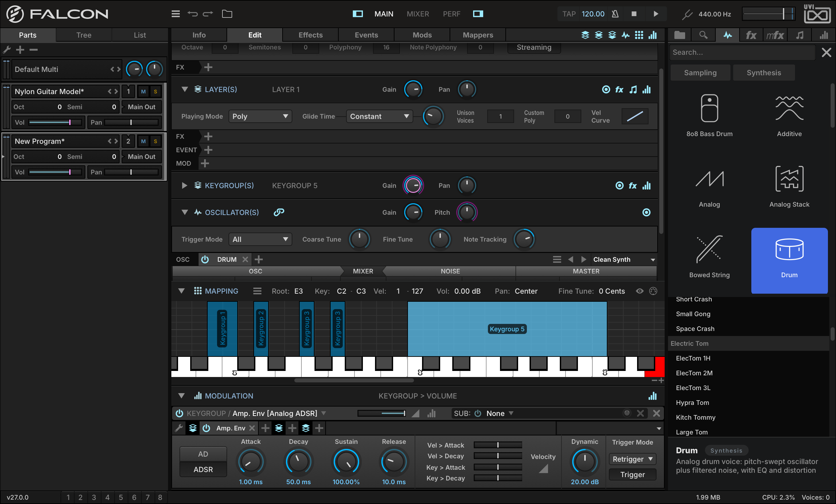Open the mfx browser tab
The width and height of the screenshot is (836, 504).
(775, 35)
